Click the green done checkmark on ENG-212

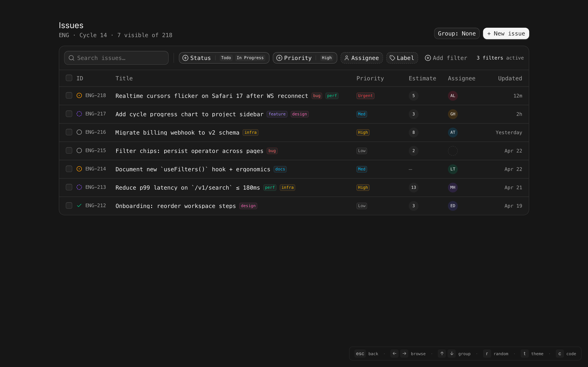click(x=79, y=206)
